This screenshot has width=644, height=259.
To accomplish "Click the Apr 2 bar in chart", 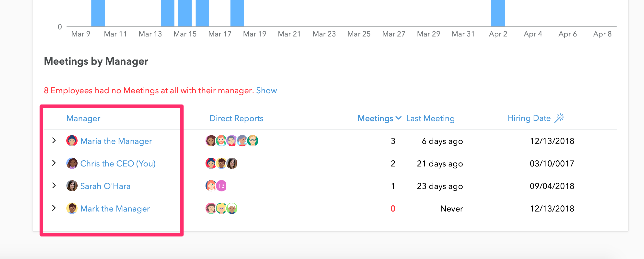I will (x=498, y=13).
